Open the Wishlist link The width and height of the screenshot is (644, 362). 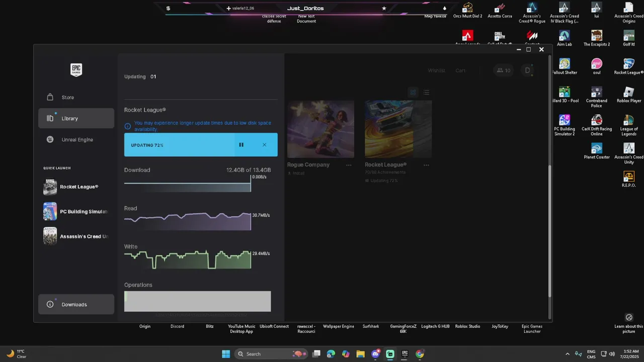click(436, 70)
